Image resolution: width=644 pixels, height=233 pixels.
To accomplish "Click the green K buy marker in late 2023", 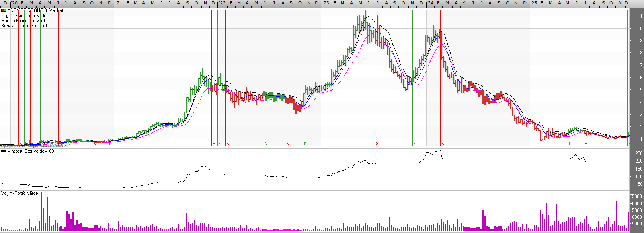I will point(415,144).
